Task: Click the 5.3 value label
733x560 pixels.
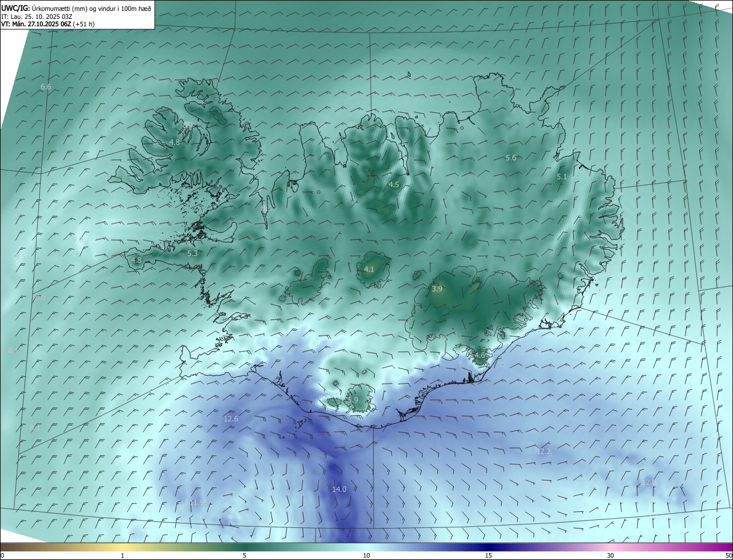Action: [x=192, y=253]
